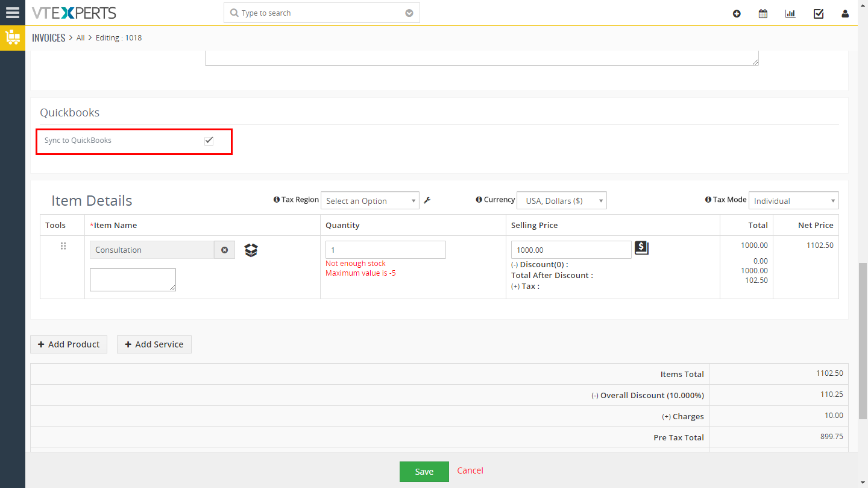The width and height of the screenshot is (868, 488).
Task: Click the (+) Charges link
Action: point(683,417)
